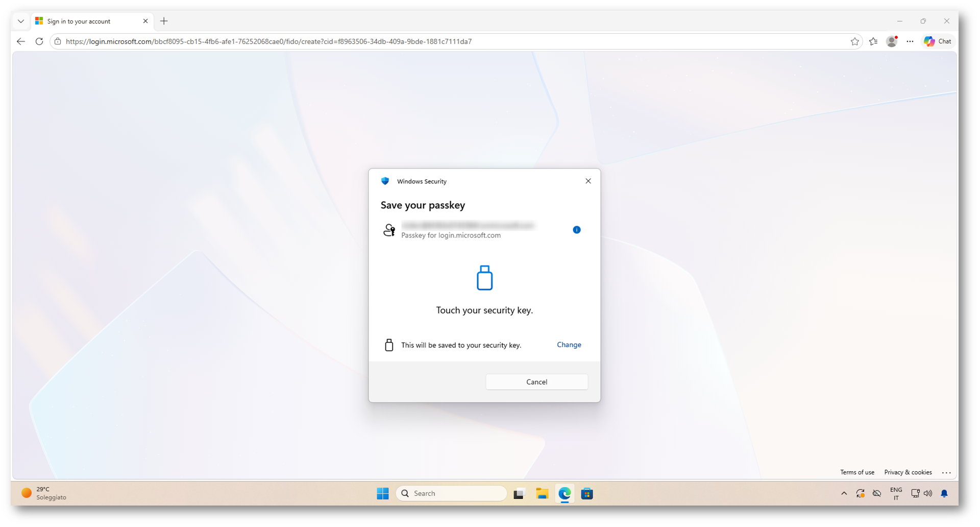This screenshot has width=980, height=527.
Task: Open Task View from the taskbar
Action: point(519,494)
